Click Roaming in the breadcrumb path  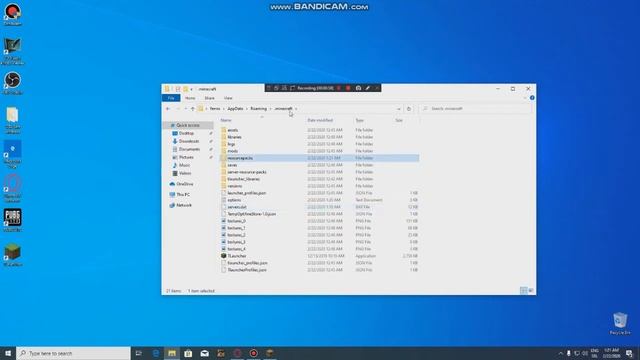(259, 109)
